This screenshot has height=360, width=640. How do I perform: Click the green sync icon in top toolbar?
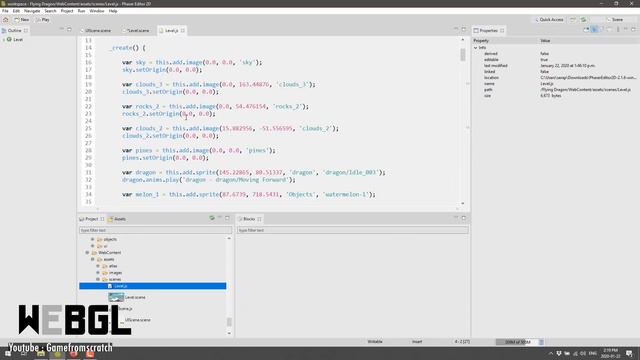click(x=584, y=20)
